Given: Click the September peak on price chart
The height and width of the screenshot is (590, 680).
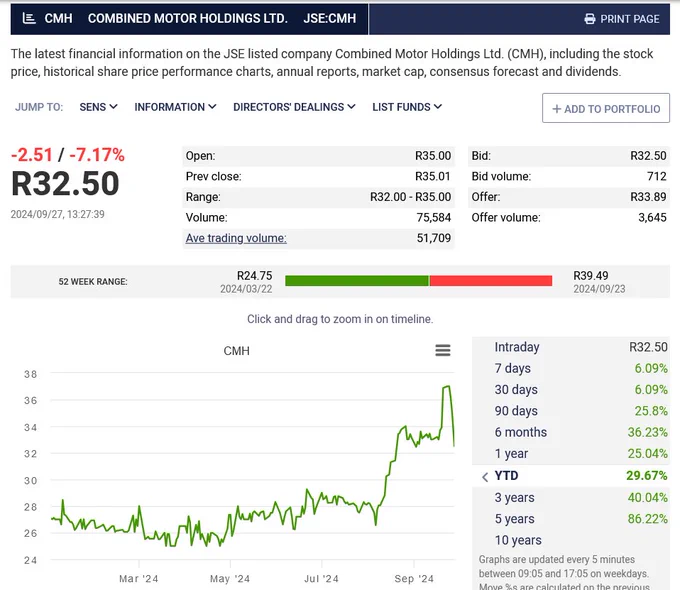Looking at the screenshot, I should [447, 387].
